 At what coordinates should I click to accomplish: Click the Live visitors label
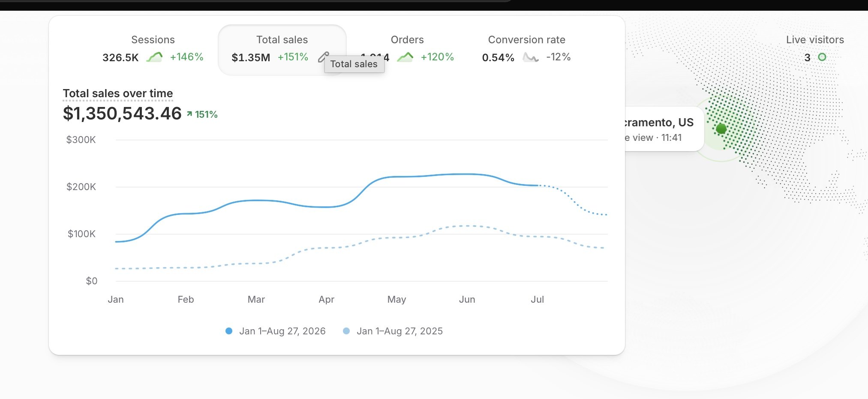pyautogui.click(x=815, y=40)
